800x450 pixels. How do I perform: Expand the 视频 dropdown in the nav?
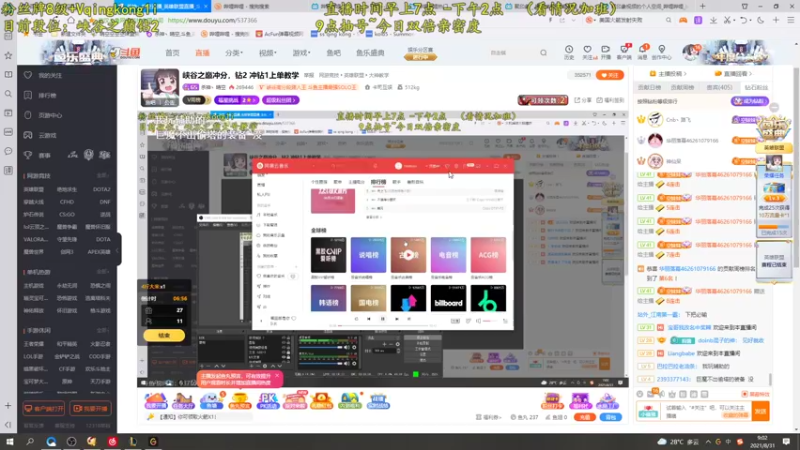click(267, 53)
